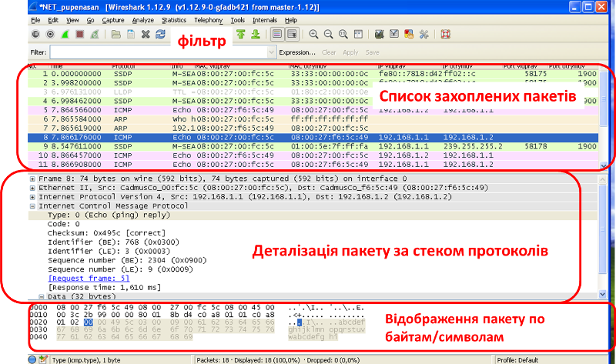Toggle packet list colorize button
The width and height of the screenshot is (616, 364).
pos(276,35)
